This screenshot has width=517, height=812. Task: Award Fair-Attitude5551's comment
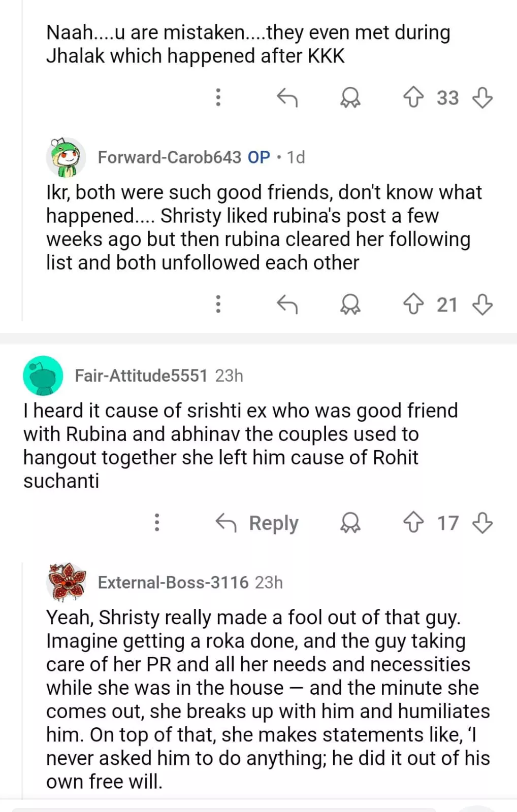coord(350,522)
